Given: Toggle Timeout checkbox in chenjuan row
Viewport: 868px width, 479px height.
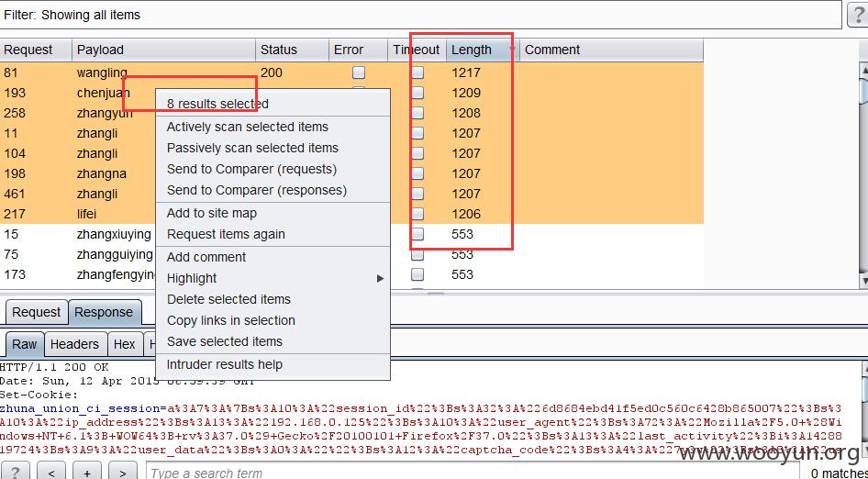Looking at the screenshot, I should [417, 93].
